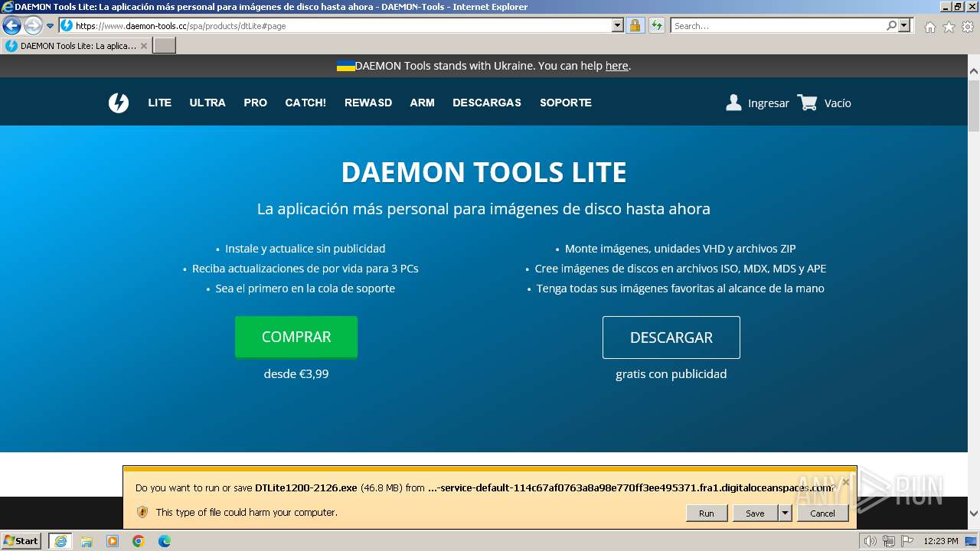Go back with the browser back arrow
The image size is (980, 551).
coord(11,25)
